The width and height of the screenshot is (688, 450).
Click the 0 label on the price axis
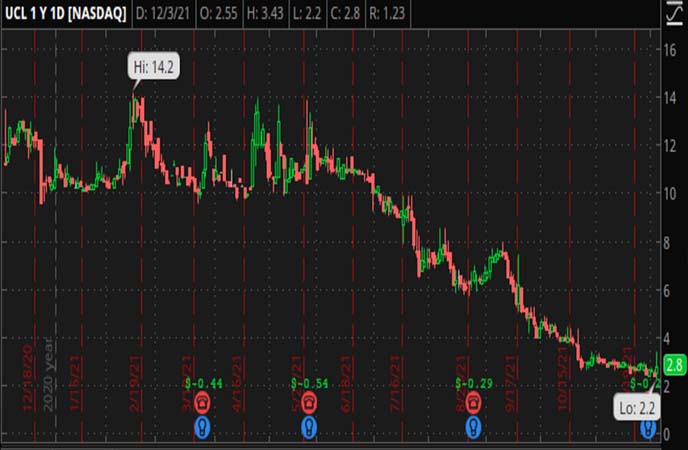click(x=666, y=435)
